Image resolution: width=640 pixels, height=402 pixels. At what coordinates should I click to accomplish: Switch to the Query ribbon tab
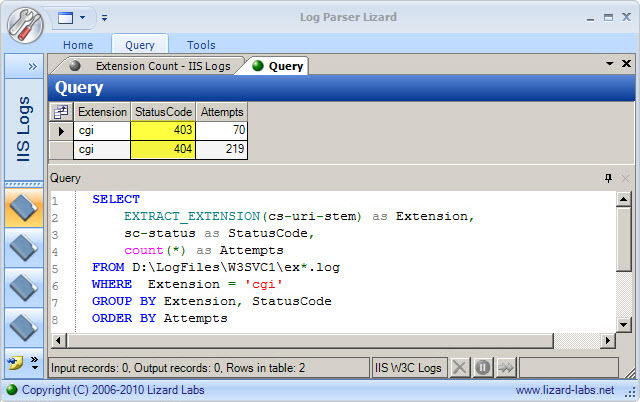(140, 45)
